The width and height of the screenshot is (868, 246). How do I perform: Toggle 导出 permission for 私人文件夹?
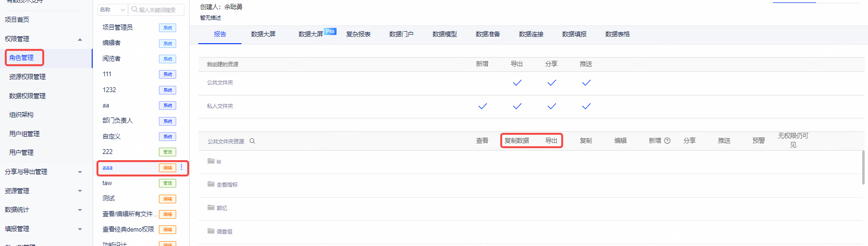point(517,106)
